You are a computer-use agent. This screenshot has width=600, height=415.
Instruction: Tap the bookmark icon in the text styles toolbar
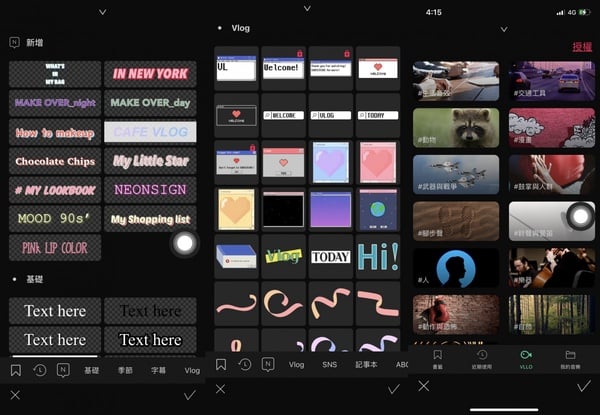15,370
